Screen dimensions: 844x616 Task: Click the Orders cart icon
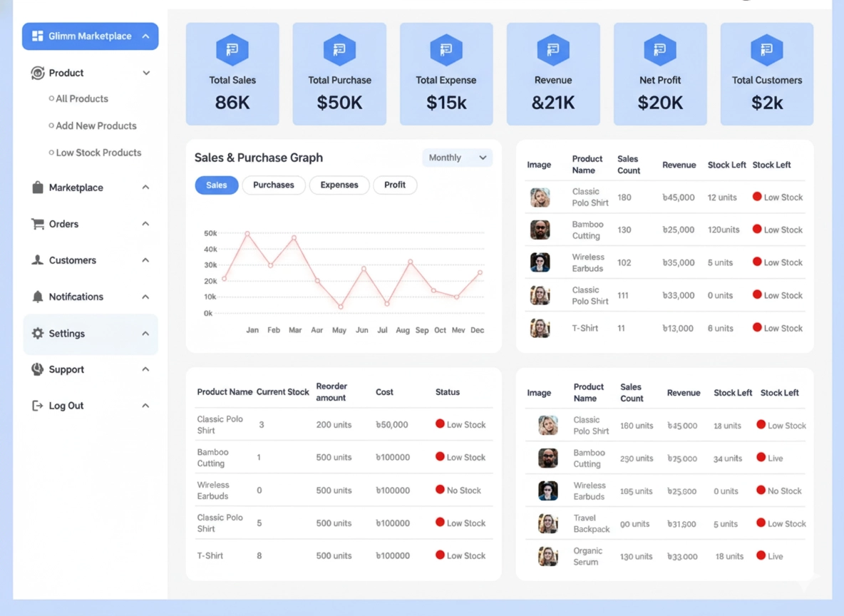tap(38, 224)
